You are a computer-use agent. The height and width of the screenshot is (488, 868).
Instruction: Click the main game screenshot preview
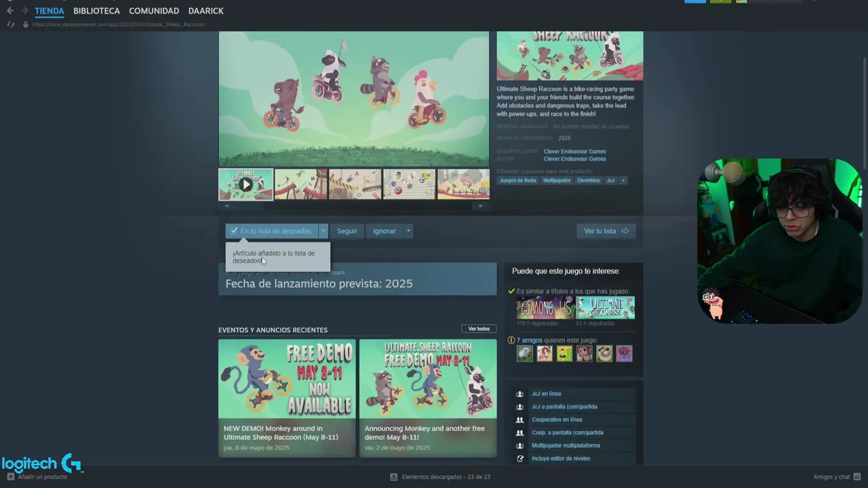coord(353,98)
